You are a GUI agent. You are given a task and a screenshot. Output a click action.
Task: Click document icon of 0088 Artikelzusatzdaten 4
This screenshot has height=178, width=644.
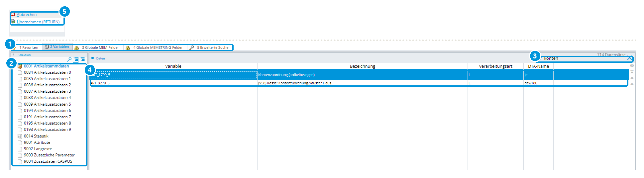point(20,98)
